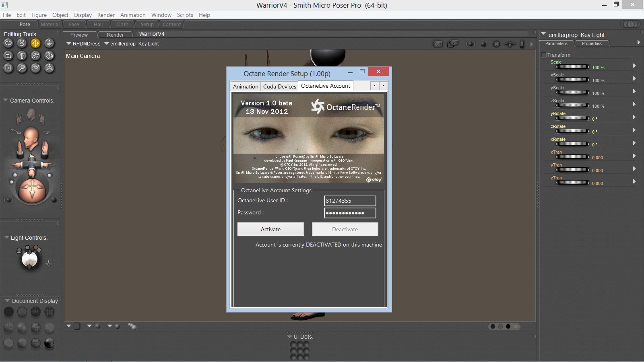Select the Chain Break editing tool
The height and width of the screenshot is (362, 644).
(x=35, y=56)
